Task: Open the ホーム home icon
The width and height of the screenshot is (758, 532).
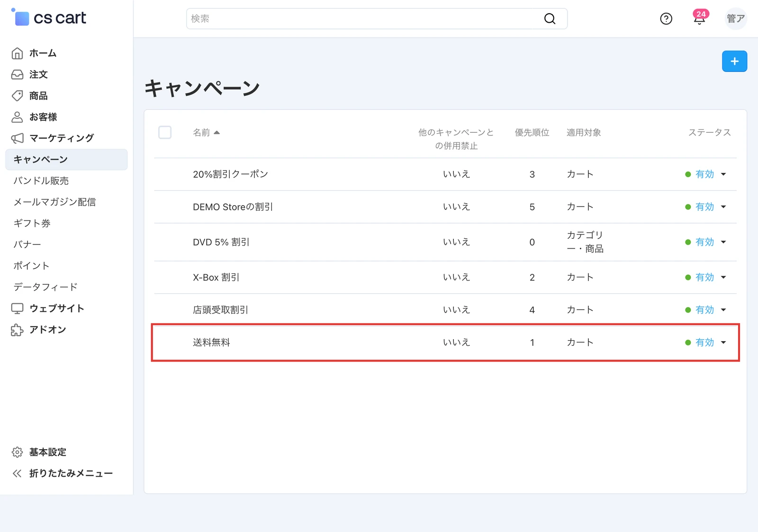Action: [17, 53]
